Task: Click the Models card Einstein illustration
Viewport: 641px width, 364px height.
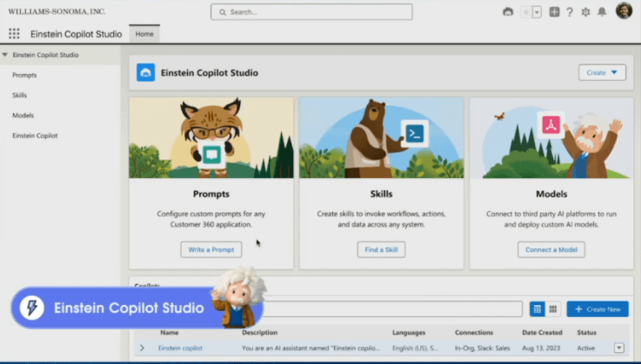Action: pos(551,137)
